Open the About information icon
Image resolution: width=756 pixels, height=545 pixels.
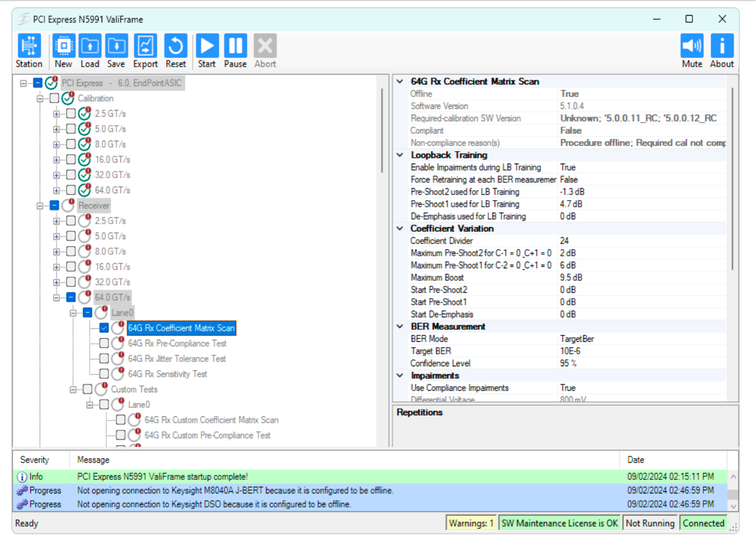pos(722,46)
